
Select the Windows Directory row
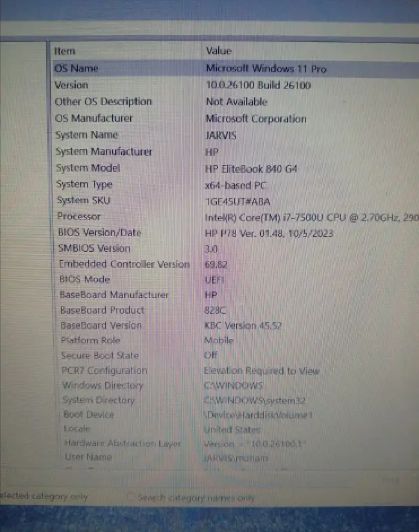click(x=103, y=385)
